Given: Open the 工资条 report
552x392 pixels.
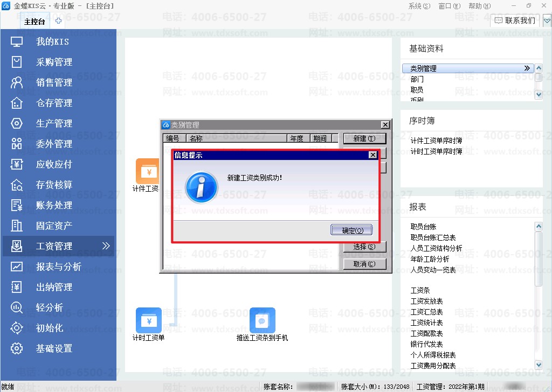Looking at the screenshot, I should 420,290.
